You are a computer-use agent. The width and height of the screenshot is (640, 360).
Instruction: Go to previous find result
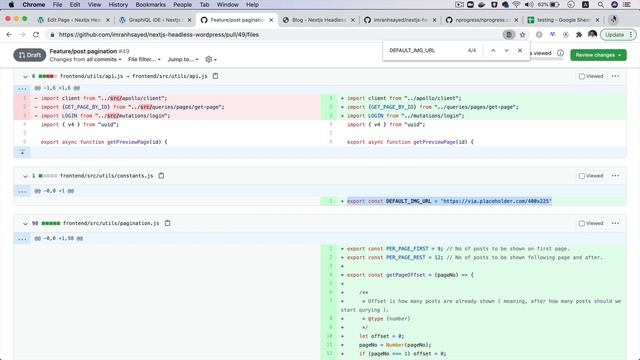[x=493, y=50]
